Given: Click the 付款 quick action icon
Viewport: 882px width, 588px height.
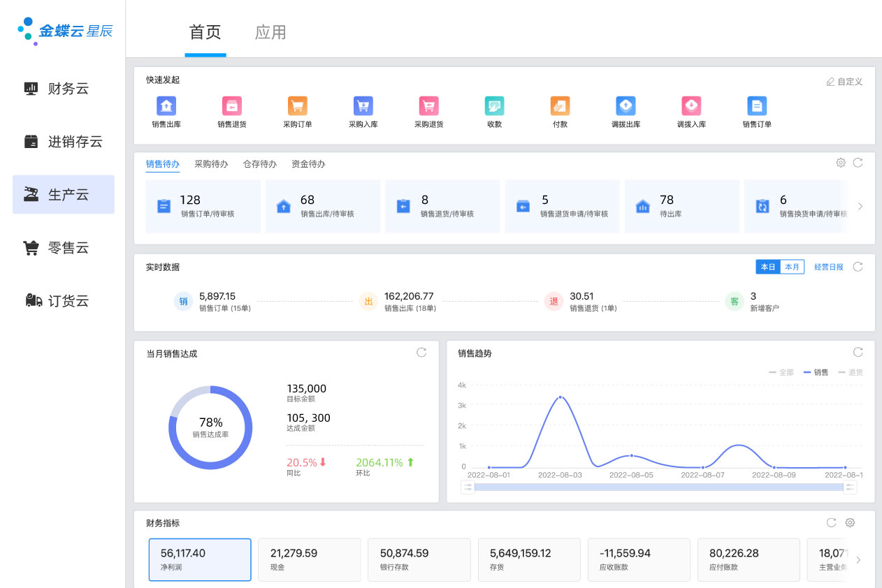Looking at the screenshot, I should [561, 105].
